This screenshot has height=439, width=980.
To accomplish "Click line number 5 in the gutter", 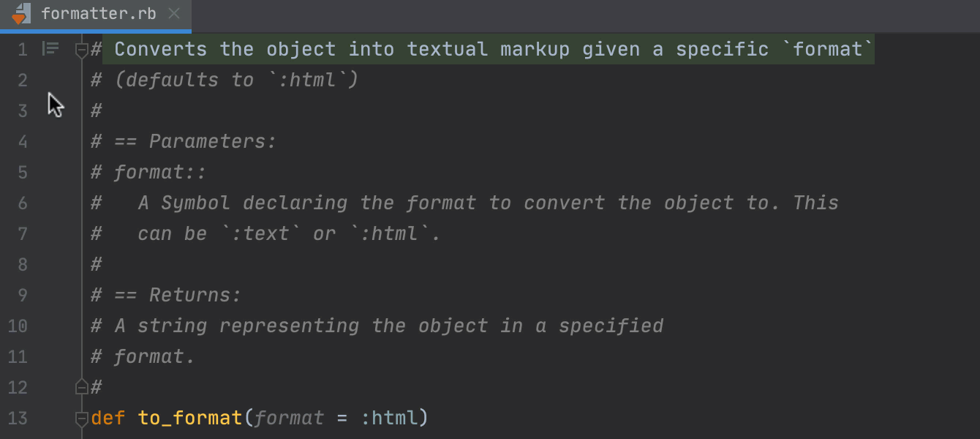I will click(x=22, y=172).
